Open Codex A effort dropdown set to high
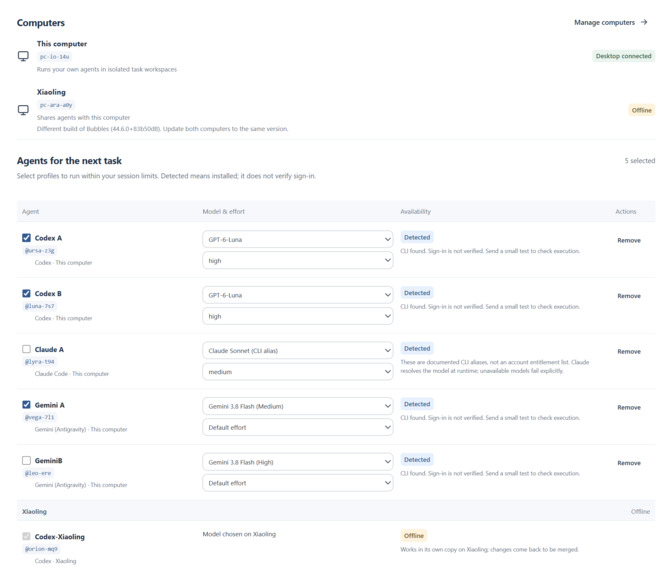This screenshot has width=666, height=573. point(298,260)
